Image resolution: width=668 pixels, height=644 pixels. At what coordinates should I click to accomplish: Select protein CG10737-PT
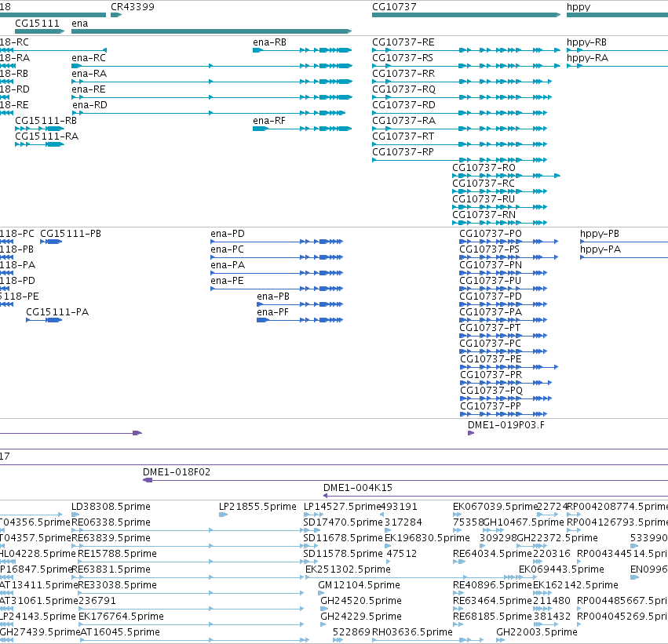pyautogui.click(x=503, y=336)
